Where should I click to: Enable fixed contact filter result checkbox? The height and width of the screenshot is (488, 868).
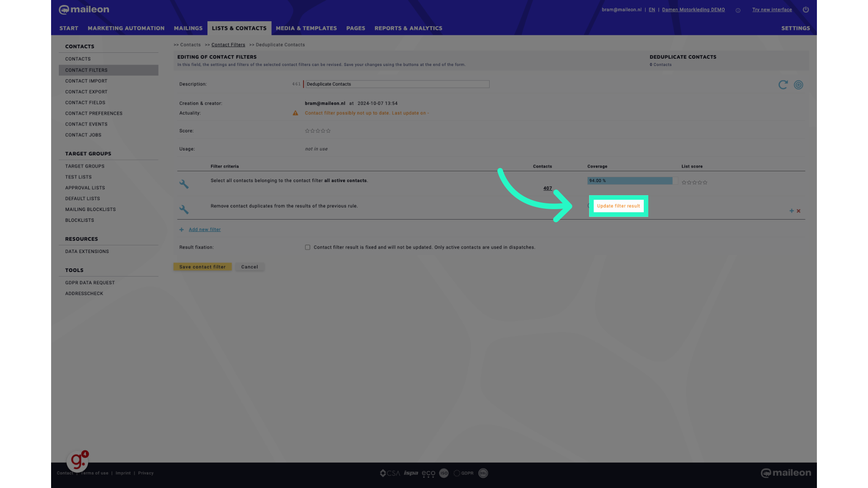tap(307, 247)
